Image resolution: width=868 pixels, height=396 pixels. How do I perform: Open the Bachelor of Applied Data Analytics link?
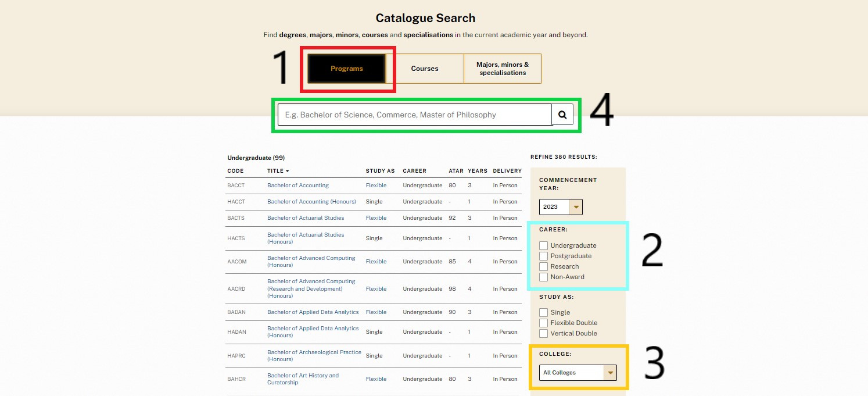click(313, 312)
